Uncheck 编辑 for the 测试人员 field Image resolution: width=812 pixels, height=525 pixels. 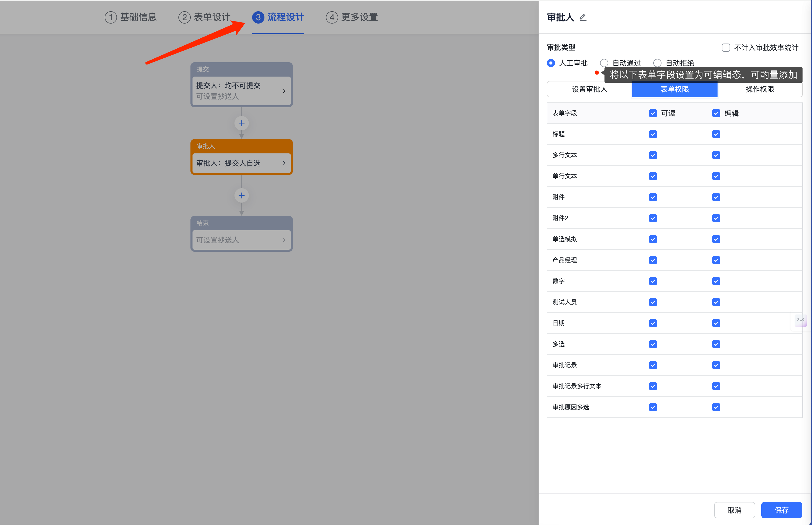tap(716, 302)
